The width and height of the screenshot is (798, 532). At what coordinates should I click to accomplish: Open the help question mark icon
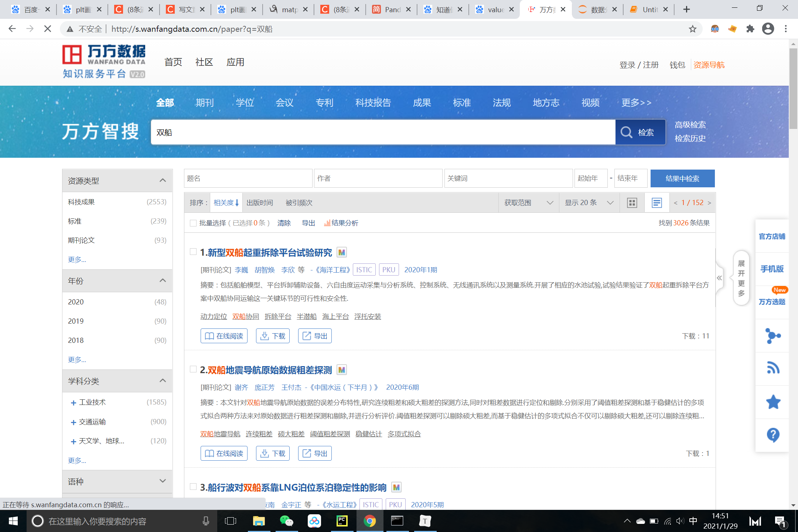pyautogui.click(x=773, y=435)
